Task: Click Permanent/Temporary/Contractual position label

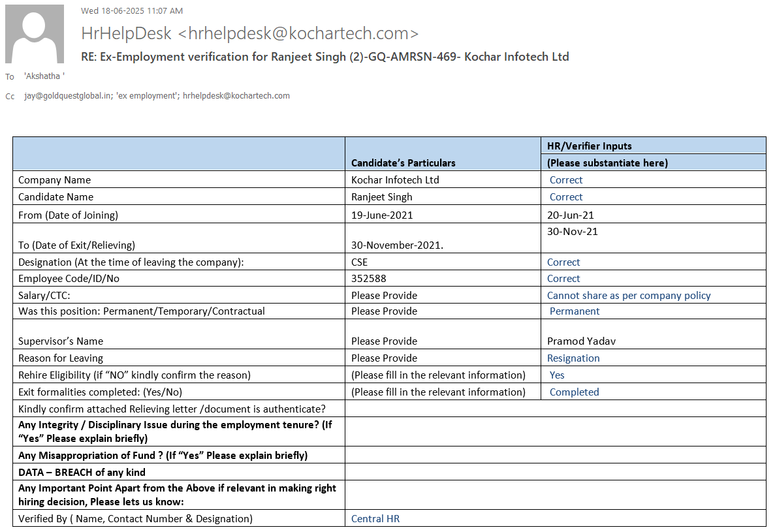Action: (x=142, y=311)
